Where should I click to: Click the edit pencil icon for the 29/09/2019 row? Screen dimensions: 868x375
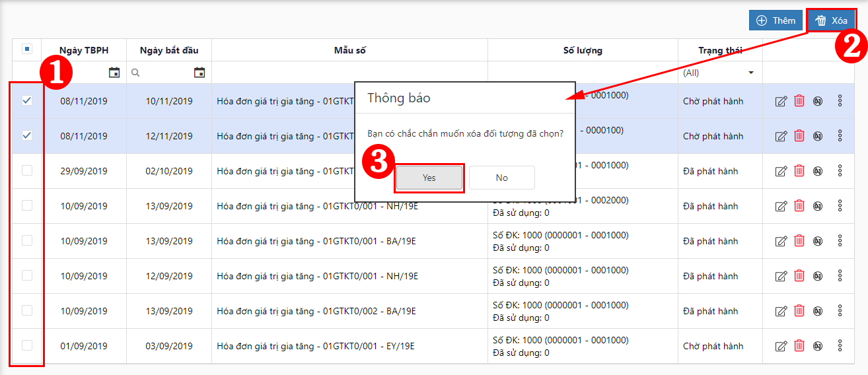pyautogui.click(x=781, y=171)
